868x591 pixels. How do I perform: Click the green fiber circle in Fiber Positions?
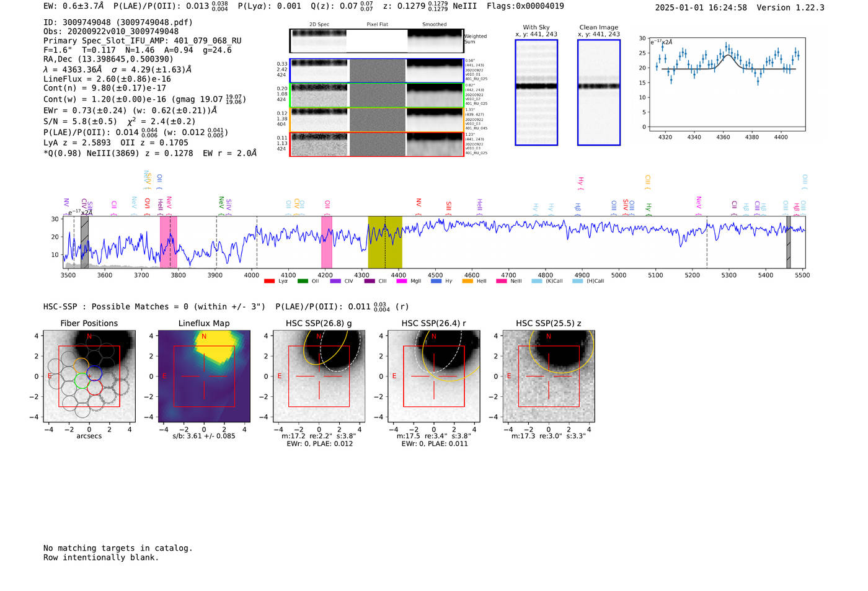82,381
